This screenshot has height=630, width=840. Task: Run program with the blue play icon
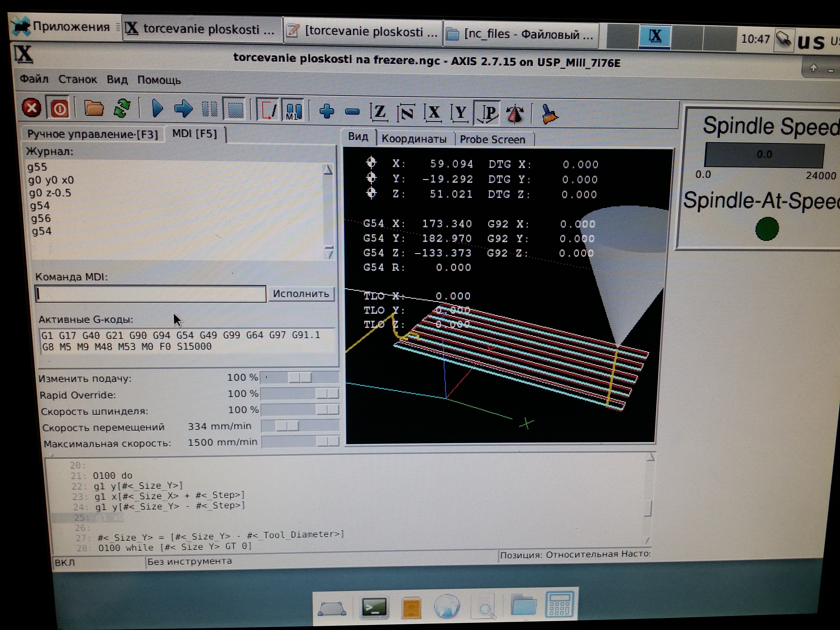(157, 109)
